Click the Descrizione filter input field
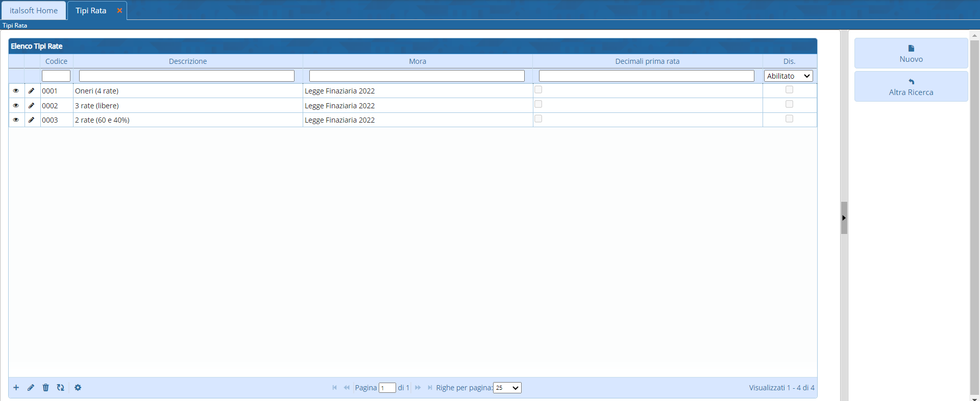Screen dimensions: 980x401 (x=187, y=76)
